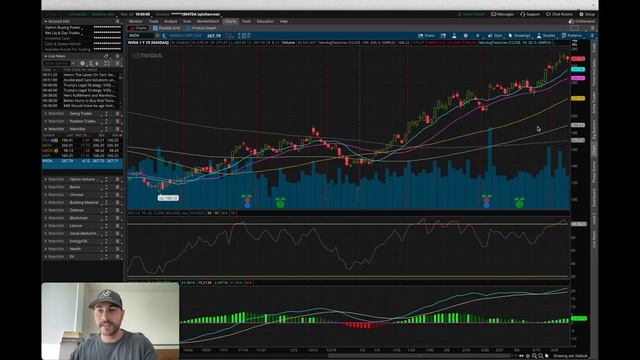Click the chart Share button
Image resolution: width=640 pixels, height=360 pixels.
(426, 36)
